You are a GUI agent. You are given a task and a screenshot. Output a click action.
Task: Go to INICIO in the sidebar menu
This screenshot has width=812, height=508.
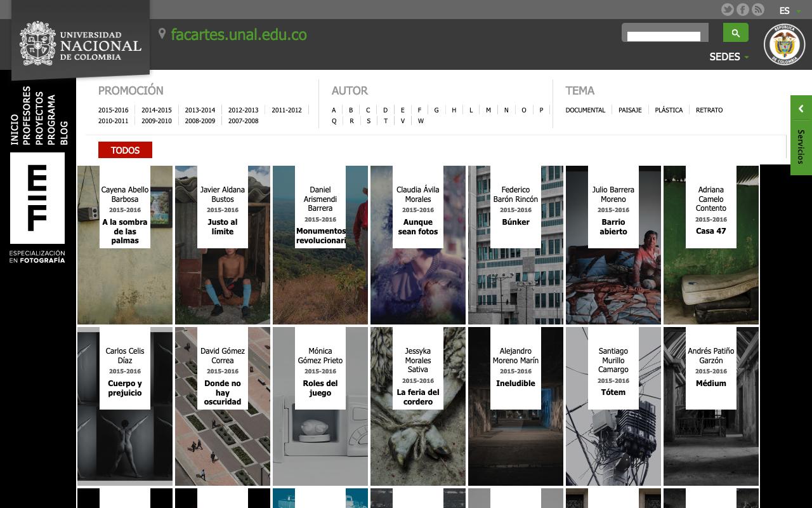pyautogui.click(x=15, y=130)
